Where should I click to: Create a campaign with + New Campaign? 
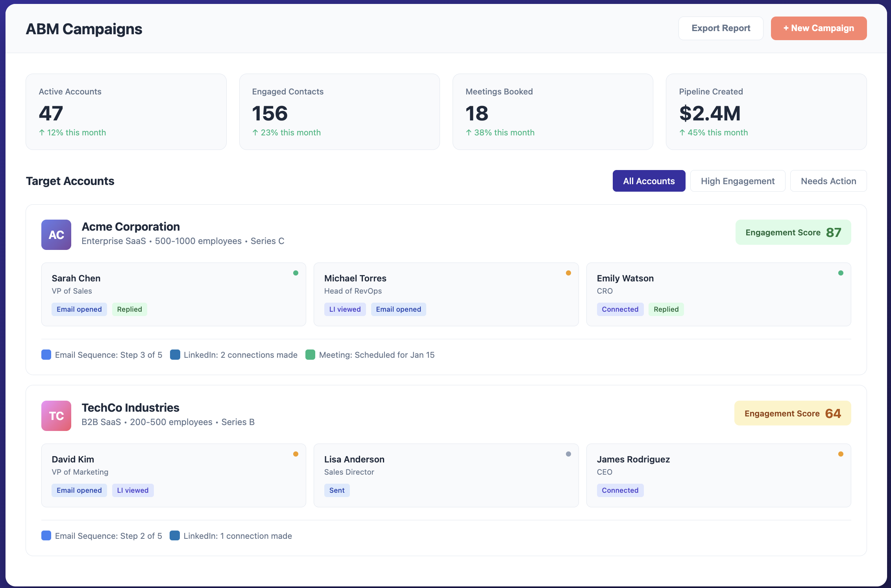point(819,28)
